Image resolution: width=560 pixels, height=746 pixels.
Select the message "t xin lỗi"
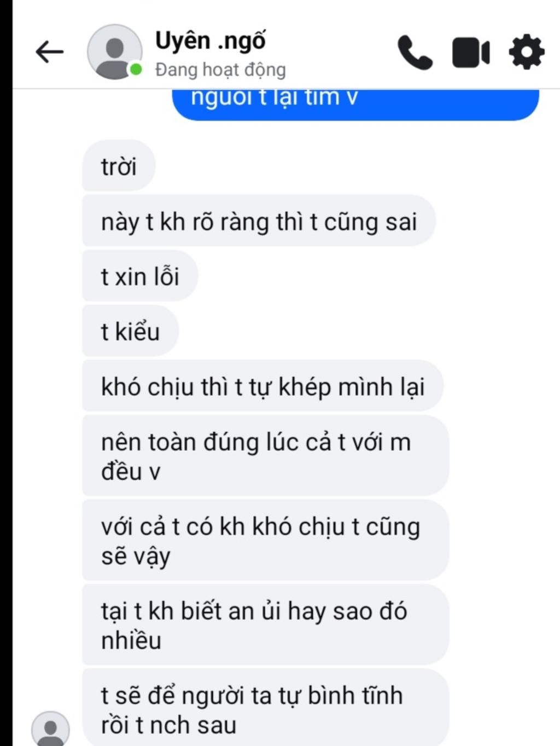140,276
